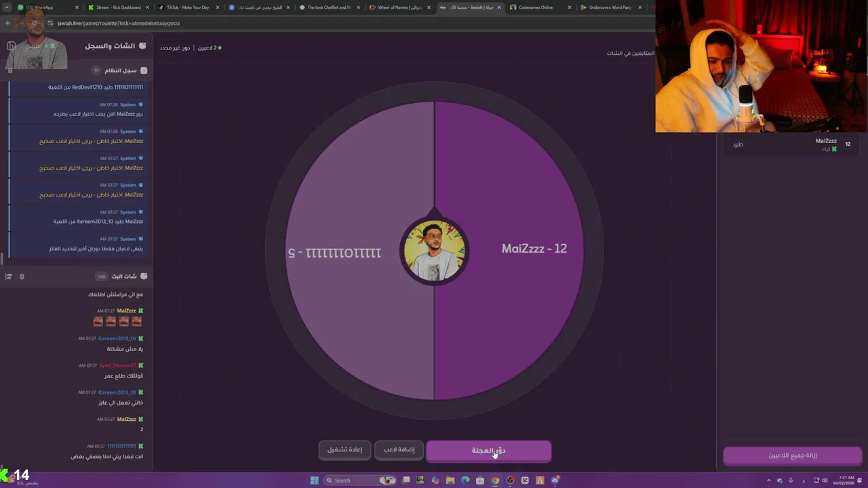This screenshot has width=868, height=488.
Task: Show hidden system tray icons chevron
Action: click(x=769, y=481)
